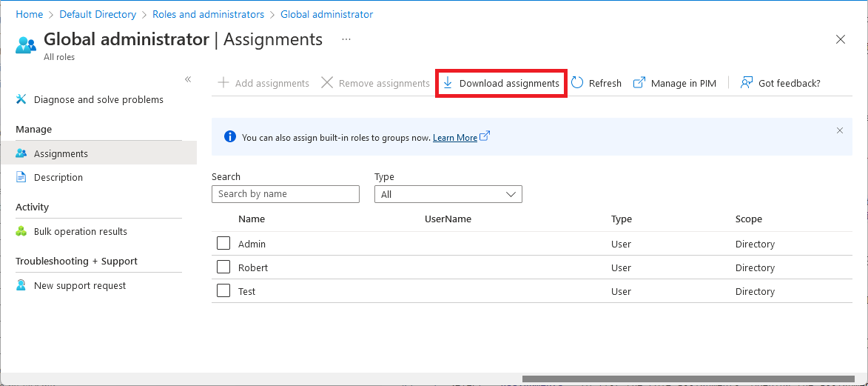This screenshot has width=868, height=386.
Task: Open the Type filter dropdown
Action: point(448,194)
